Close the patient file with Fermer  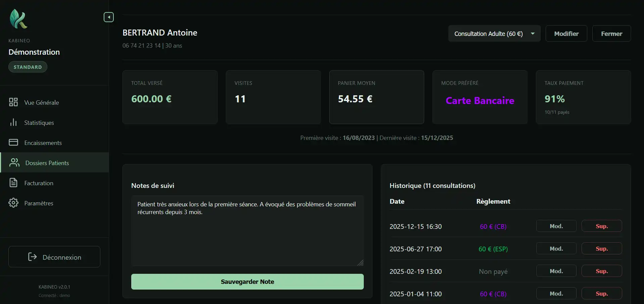tap(611, 34)
